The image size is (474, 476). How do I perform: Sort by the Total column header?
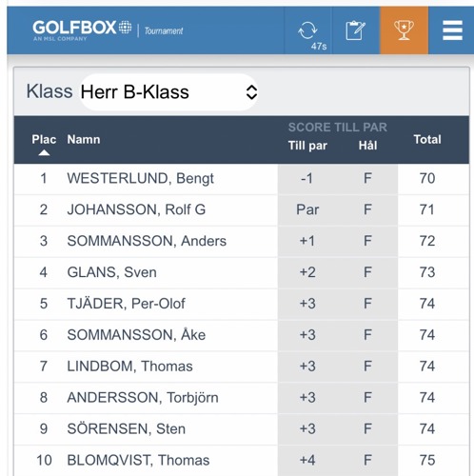click(427, 140)
